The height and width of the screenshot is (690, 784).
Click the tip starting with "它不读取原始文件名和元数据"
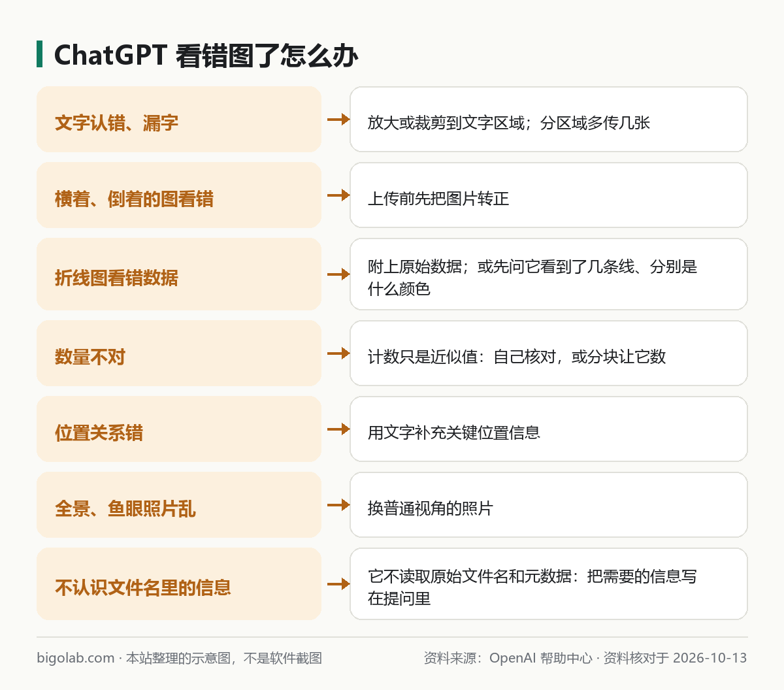click(x=549, y=583)
